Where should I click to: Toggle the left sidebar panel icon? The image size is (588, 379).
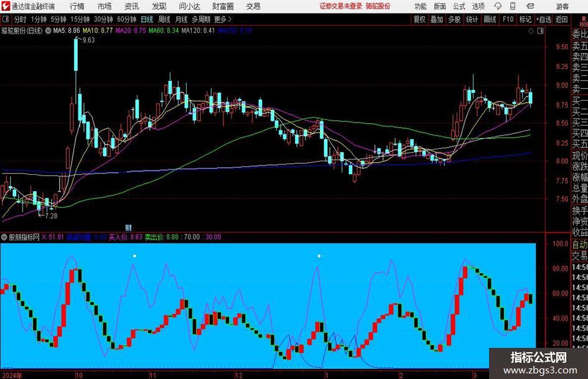[x=5, y=19]
